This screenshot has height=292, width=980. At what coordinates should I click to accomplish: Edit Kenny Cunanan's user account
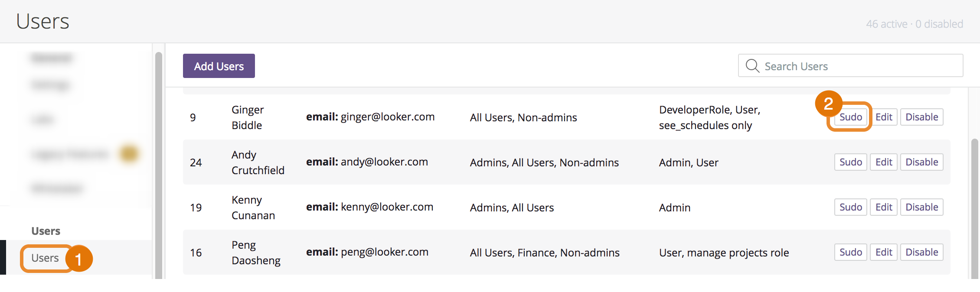tap(883, 207)
